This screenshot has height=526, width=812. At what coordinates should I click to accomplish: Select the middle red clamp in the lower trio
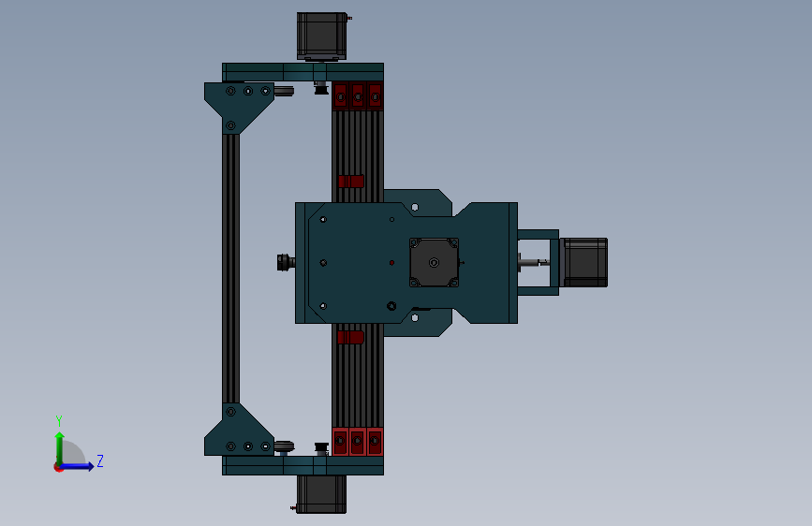358,442
